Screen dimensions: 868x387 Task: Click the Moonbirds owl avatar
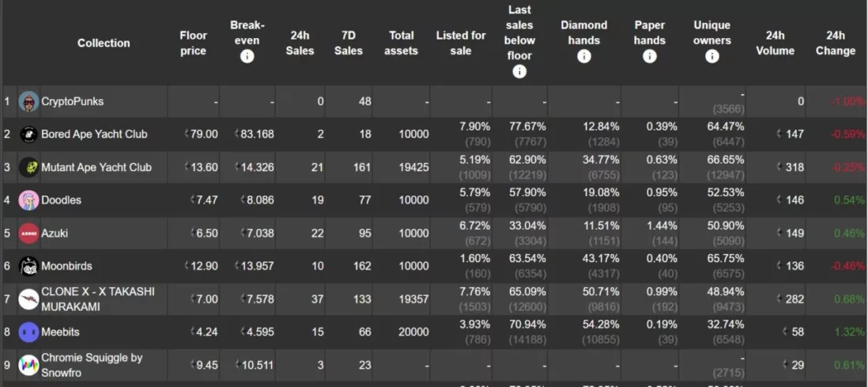coord(28,266)
